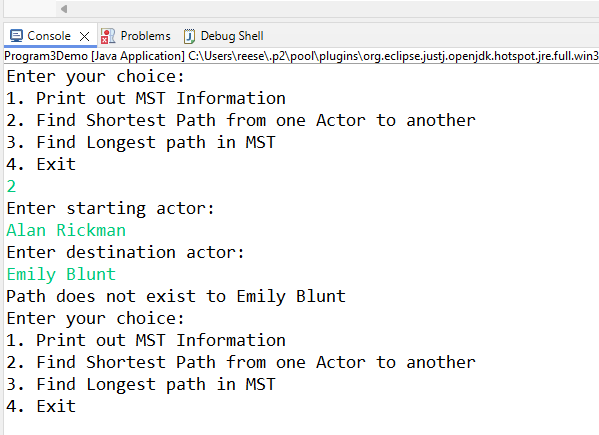Close the Console view with its X

tap(84, 36)
